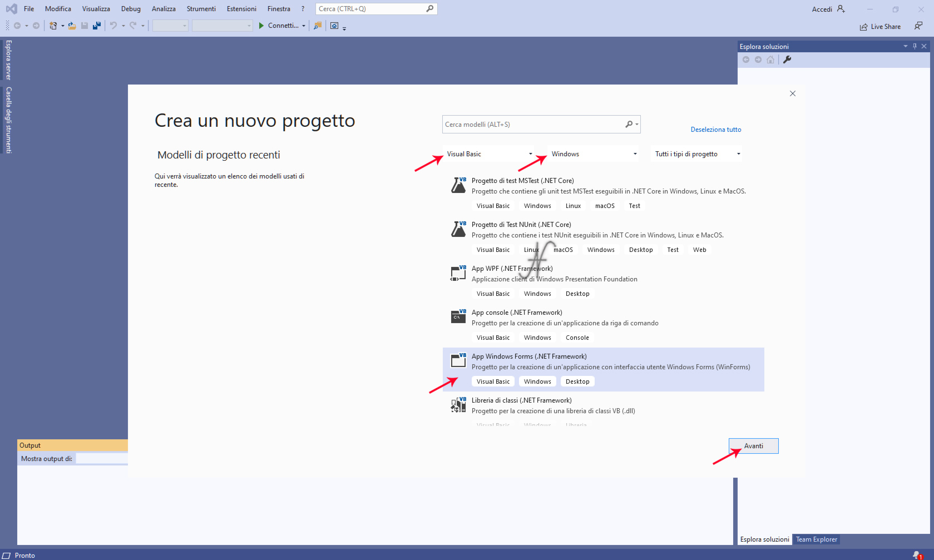The width and height of the screenshot is (934, 560).
Task: Click the forward arrow in Esplora soluzioni toolbar
Action: [x=758, y=60]
